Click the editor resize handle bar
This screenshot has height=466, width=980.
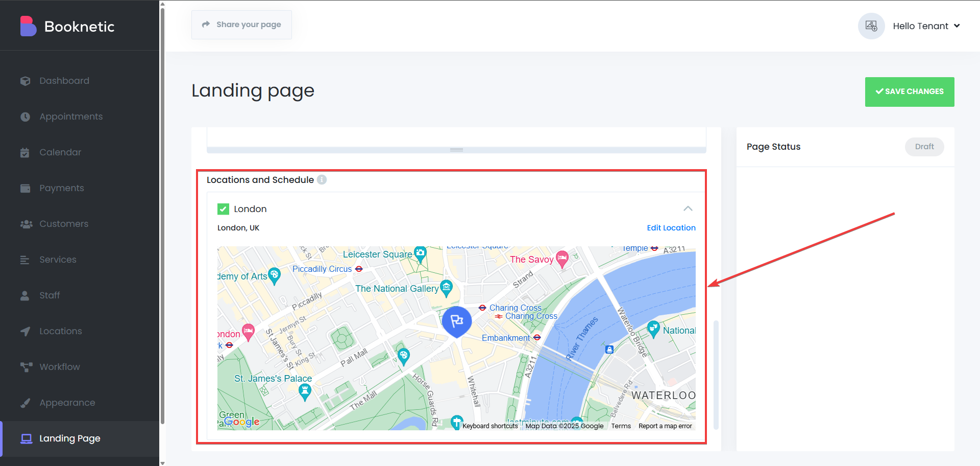(456, 150)
